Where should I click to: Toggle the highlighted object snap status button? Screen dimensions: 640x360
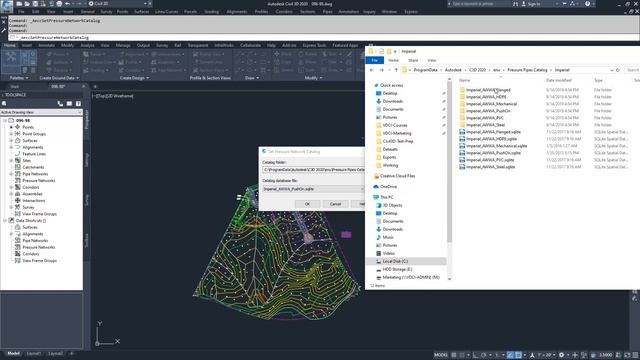(518, 355)
